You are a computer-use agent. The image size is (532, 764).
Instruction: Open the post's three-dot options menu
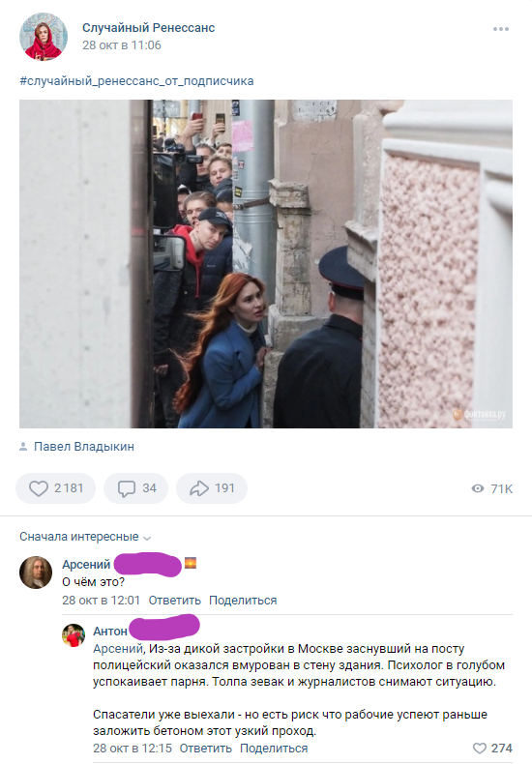[501, 29]
